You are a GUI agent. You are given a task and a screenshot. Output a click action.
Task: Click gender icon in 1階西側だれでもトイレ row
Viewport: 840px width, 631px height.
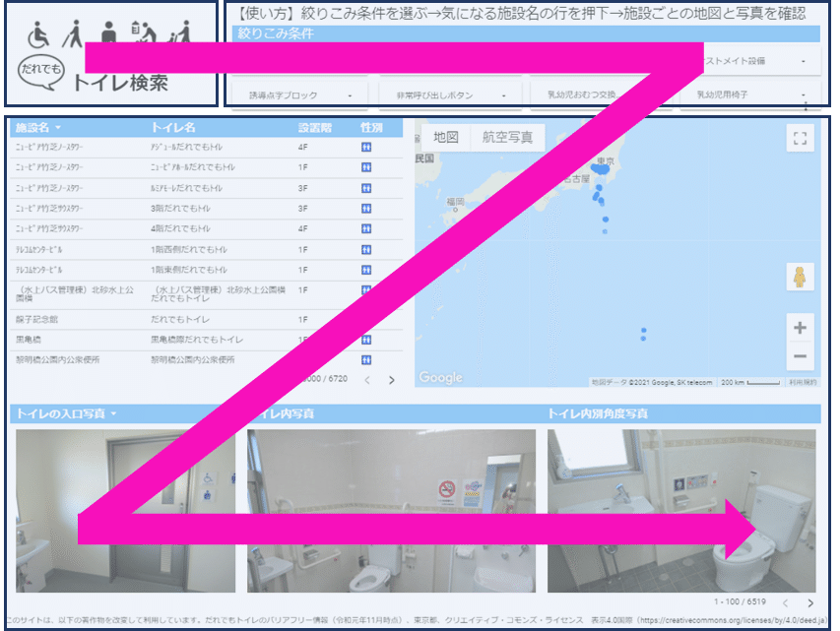tap(366, 250)
